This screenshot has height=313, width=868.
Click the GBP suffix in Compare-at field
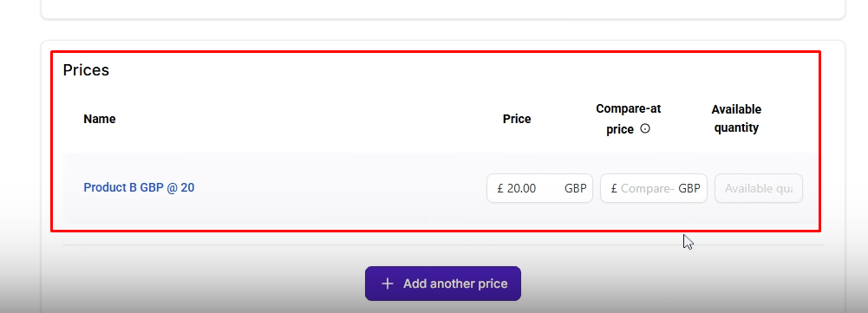(x=689, y=188)
